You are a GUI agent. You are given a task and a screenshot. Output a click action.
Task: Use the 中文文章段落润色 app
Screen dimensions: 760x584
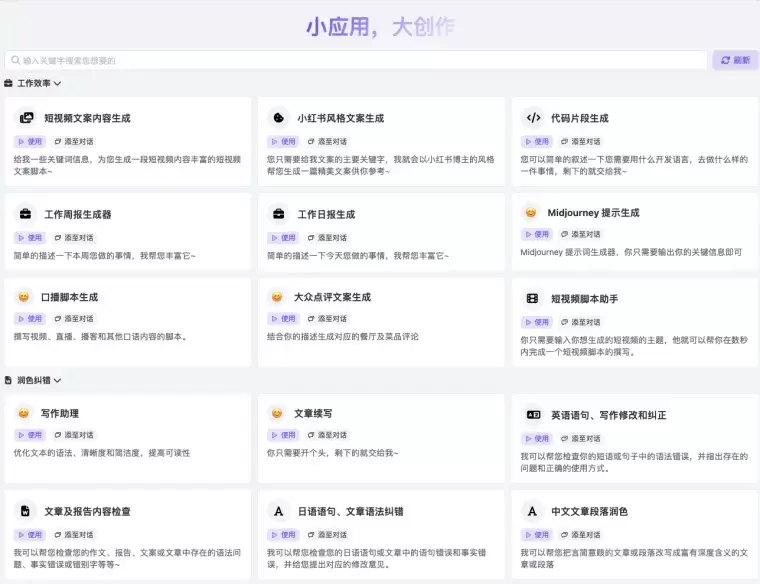coord(537,535)
